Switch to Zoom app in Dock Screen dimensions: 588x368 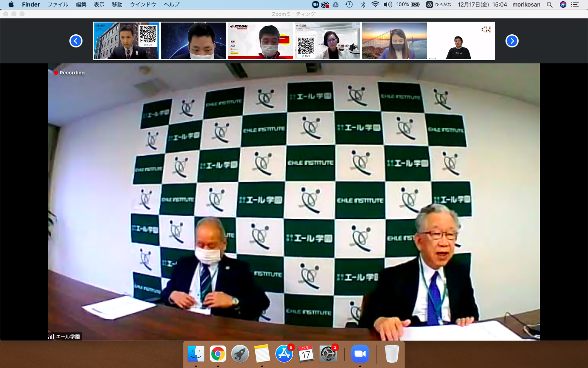[360, 354]
